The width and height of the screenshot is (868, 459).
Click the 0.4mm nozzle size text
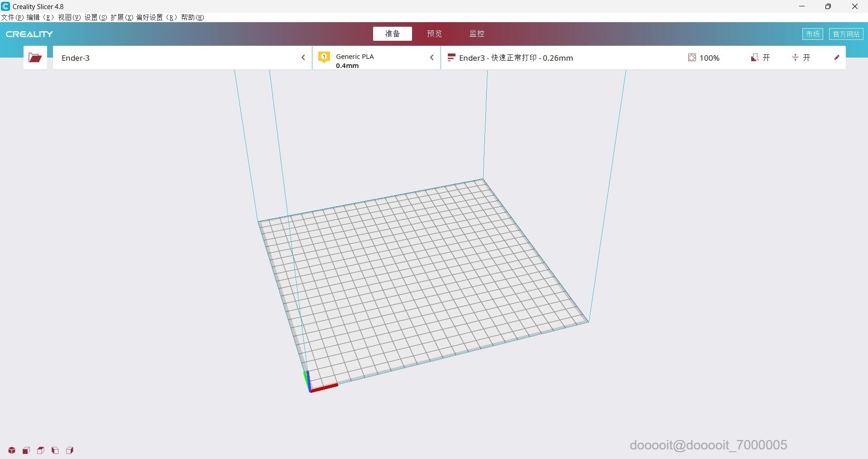(347, 66)
